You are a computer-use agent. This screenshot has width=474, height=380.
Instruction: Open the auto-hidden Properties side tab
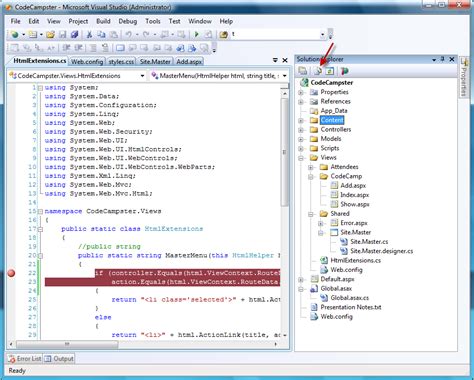(x=464, y=77)
